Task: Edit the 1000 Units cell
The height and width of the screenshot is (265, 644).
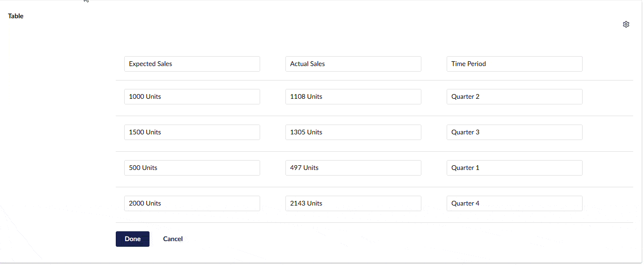Action: tap(192, 97)
